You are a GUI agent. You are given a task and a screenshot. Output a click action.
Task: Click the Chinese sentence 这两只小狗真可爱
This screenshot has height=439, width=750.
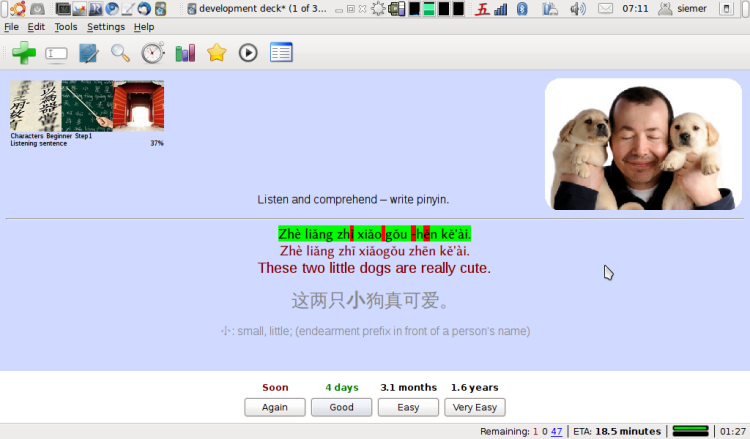(370, 301)
